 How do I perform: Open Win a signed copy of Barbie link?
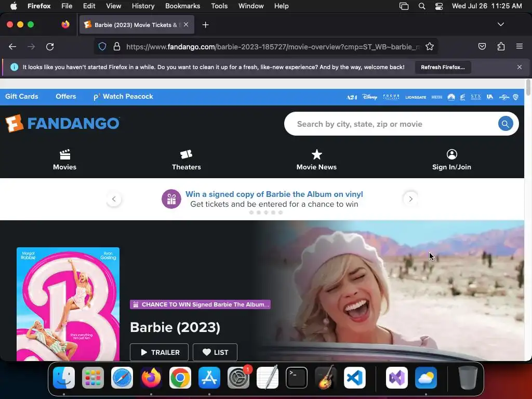tap(274, 194)
